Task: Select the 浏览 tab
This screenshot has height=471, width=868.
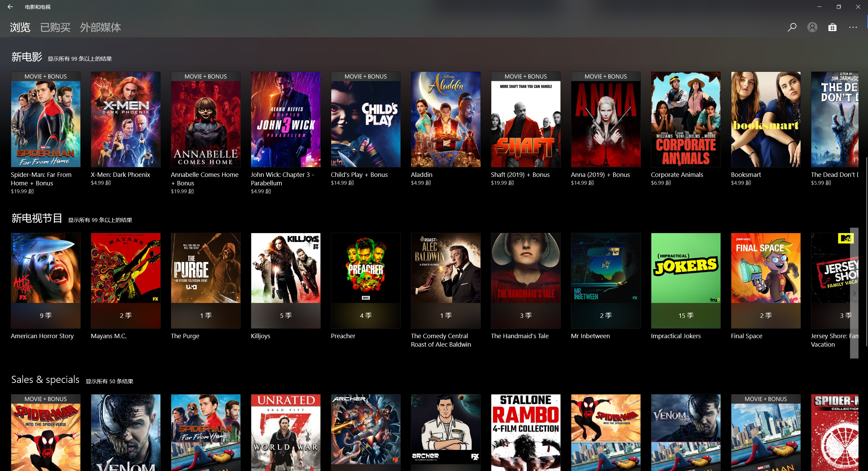Action: tap(20, 27)
